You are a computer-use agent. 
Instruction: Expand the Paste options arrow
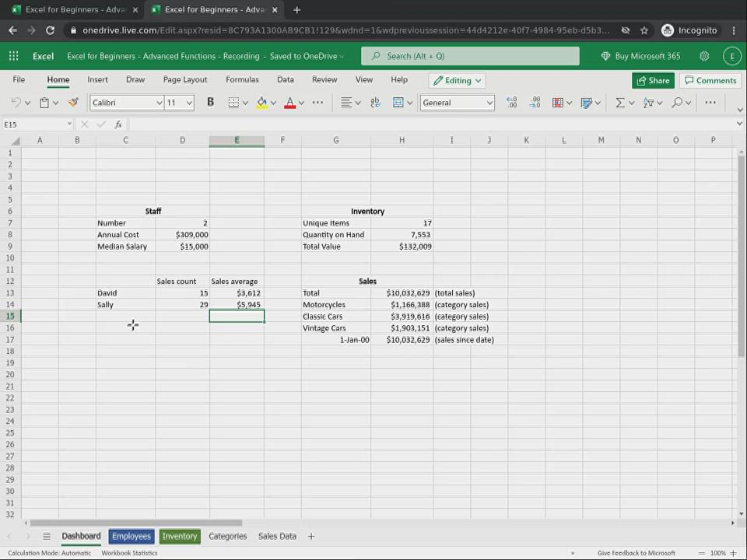coord(56,103)
